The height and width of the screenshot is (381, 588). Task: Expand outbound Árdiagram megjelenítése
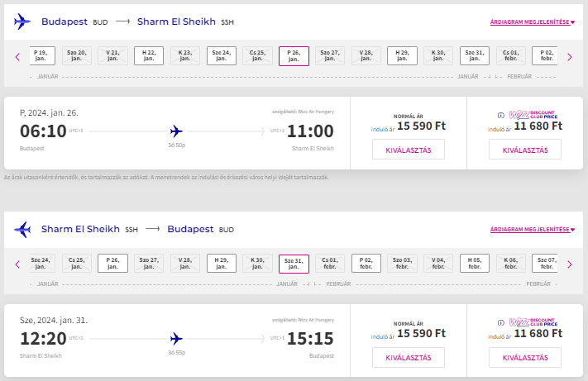click(x=533, y=22)
